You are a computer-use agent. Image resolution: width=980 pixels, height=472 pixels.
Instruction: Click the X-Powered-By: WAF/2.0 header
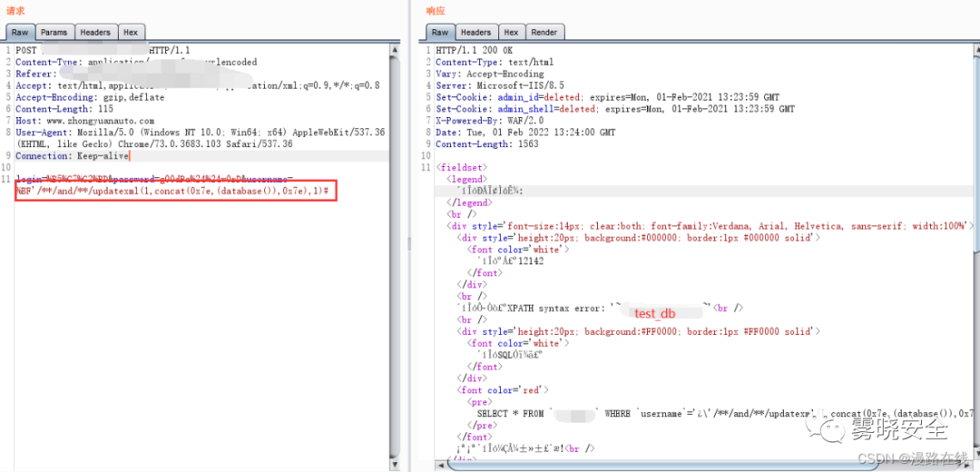tap(489, 121)
